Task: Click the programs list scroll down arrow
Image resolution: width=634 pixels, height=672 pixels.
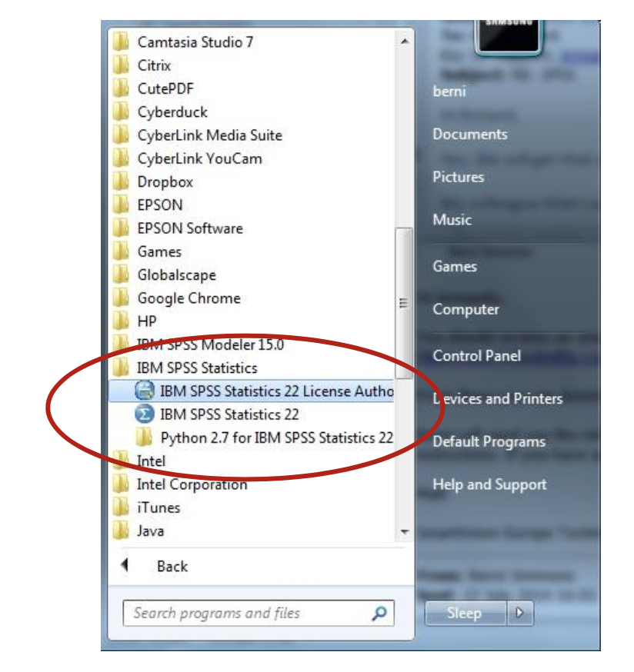Action: coord(404,532)
